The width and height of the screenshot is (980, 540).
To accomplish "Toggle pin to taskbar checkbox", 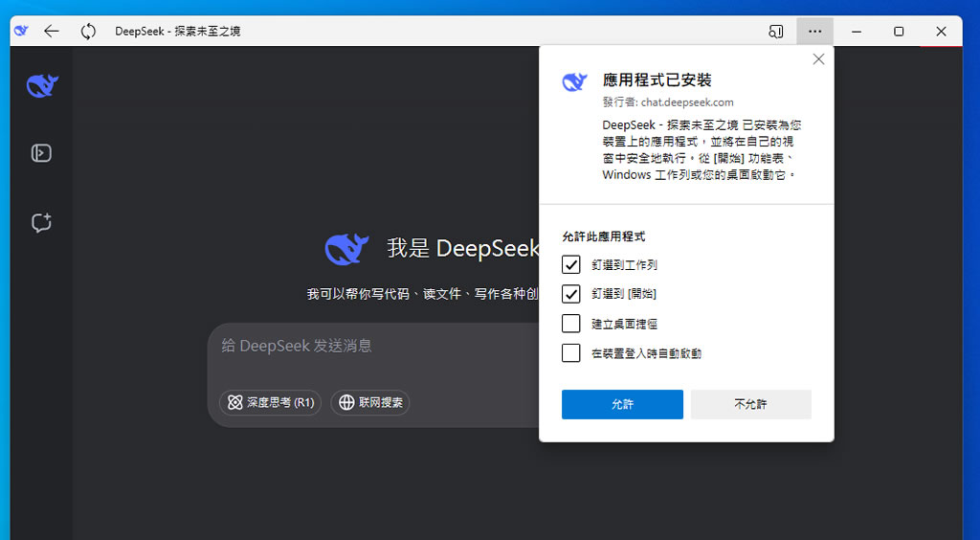I will (x=570, y=264).
